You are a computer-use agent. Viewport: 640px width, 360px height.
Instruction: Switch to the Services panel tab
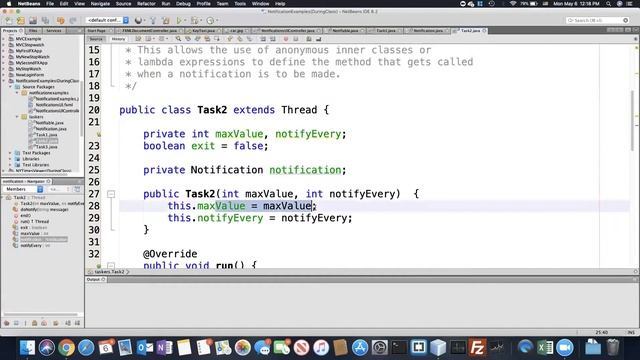(x=53, y=31)
